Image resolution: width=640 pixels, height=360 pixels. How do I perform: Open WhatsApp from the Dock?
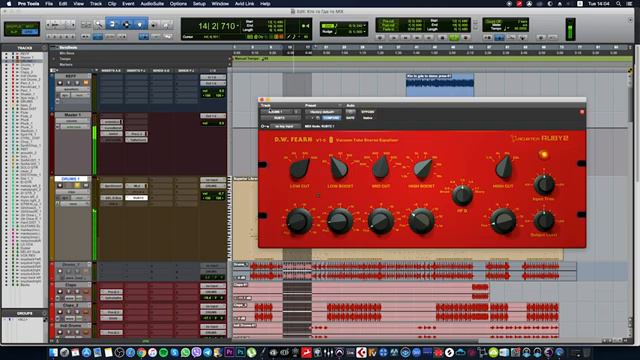click(185, 352)
